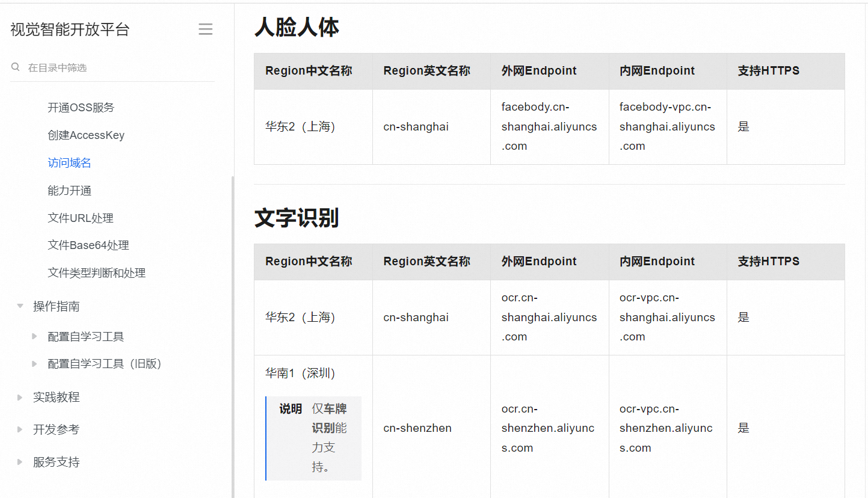Open 能力开通 in the sidebar
The height and width of the screenshot is (498, 868).
point(70,191)
